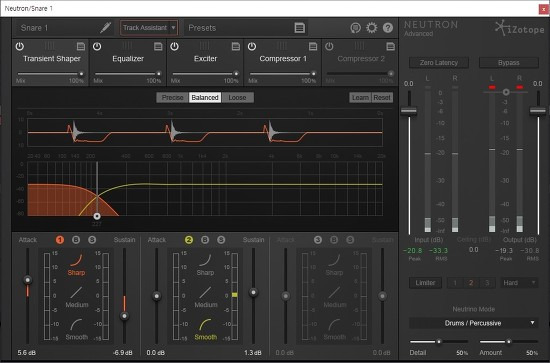
Task: Open Transient Shaper module preset icon
Action: tap(81, 46)
